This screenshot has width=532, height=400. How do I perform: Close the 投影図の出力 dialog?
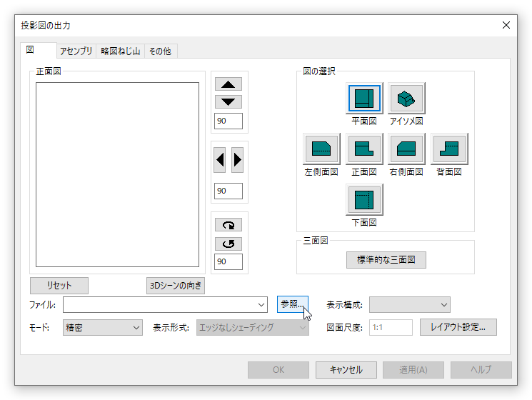pyautogui.click(x=506, y=25)
